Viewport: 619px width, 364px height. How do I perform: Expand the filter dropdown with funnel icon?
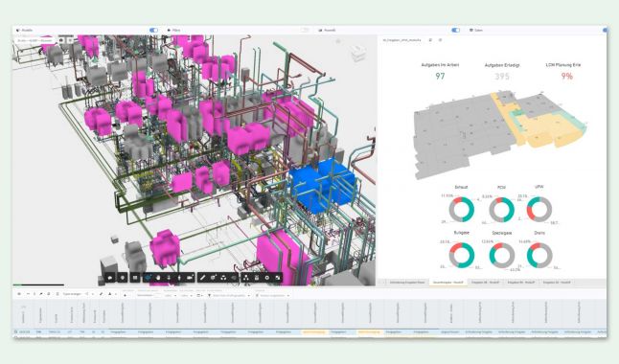[229, 295]
